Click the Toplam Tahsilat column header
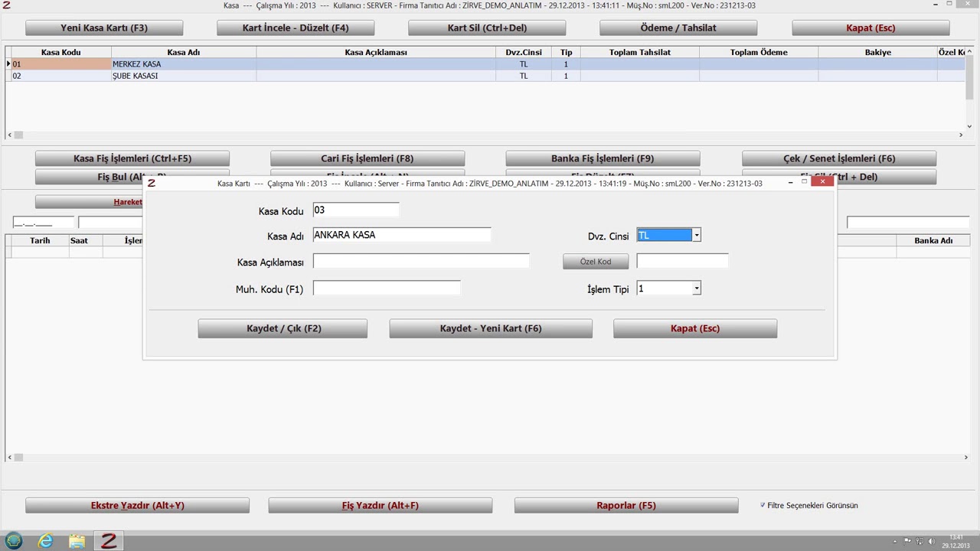The width and height of the screenshot is (980, 551). (640, 52)
